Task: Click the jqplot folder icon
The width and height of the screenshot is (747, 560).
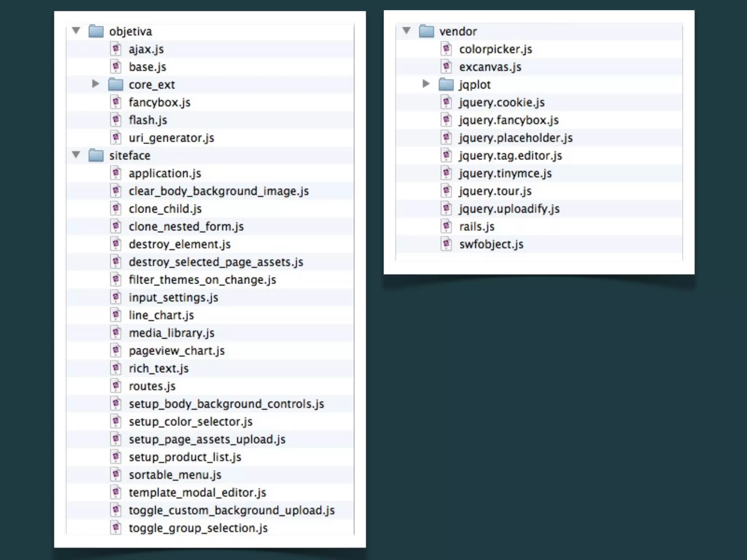Action: click(x=446, y=85)
